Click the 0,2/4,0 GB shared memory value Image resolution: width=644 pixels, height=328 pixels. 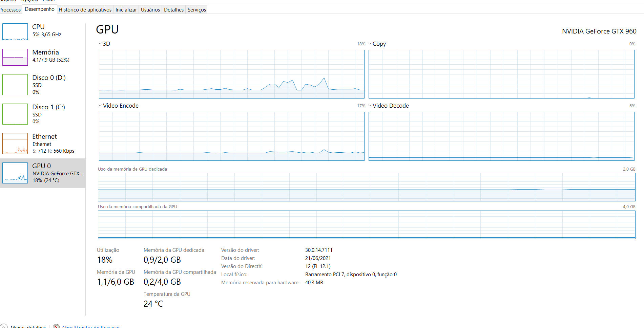coord(162,282)
